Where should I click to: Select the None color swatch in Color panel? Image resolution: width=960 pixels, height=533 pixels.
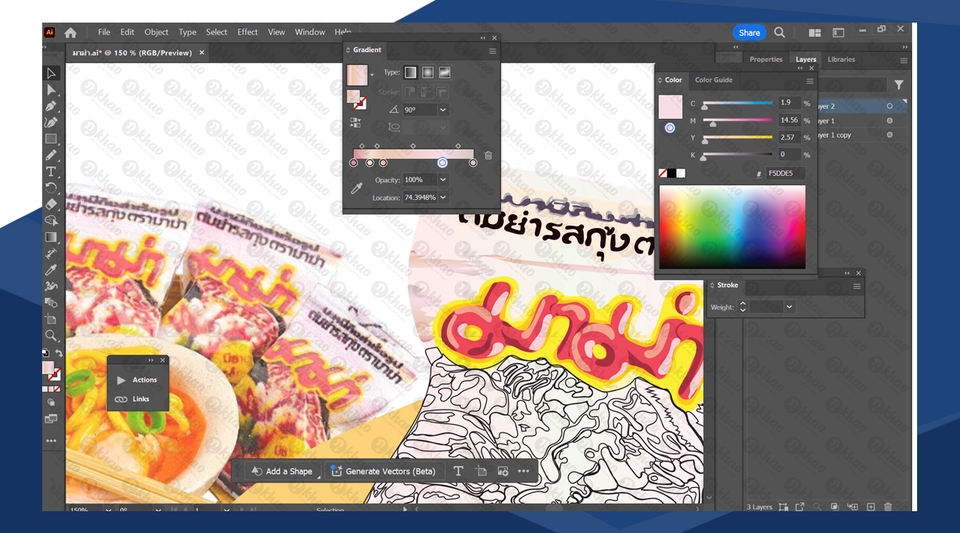point(662,174)
